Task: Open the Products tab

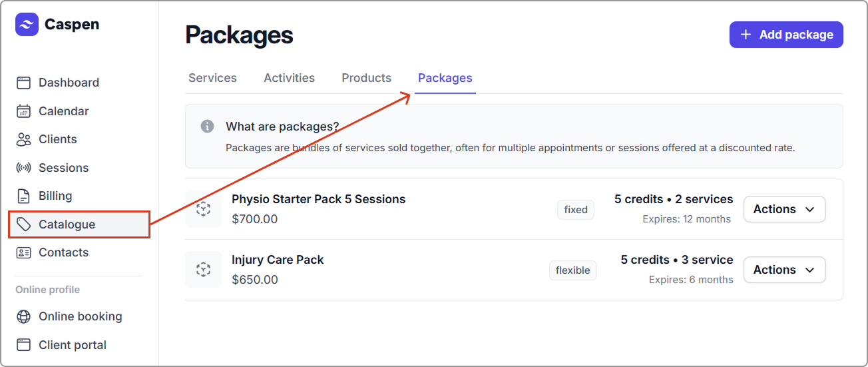Action: (x=366, y=78)
